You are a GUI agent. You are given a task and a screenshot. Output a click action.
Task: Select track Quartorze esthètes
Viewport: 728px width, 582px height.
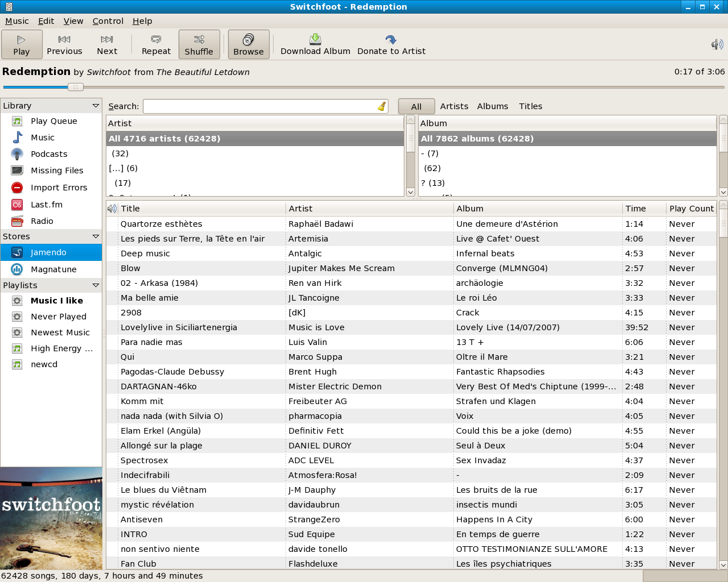161,224
